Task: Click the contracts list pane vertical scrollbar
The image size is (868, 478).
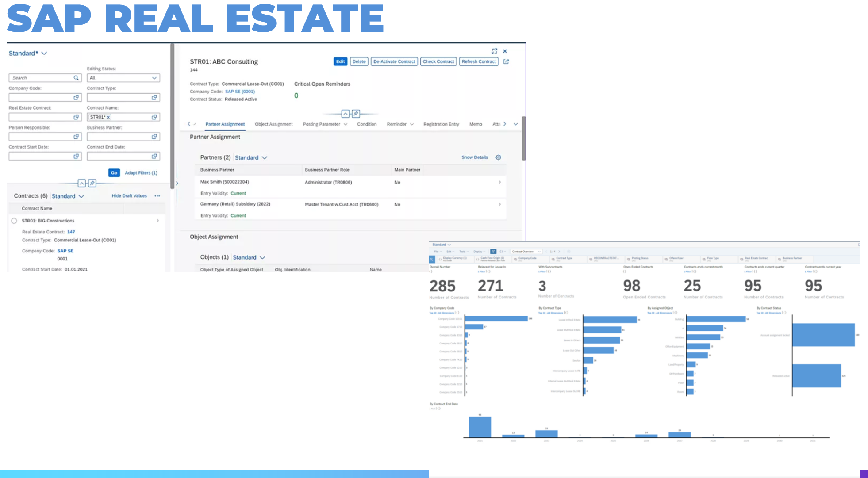Action: pos(172,116)
